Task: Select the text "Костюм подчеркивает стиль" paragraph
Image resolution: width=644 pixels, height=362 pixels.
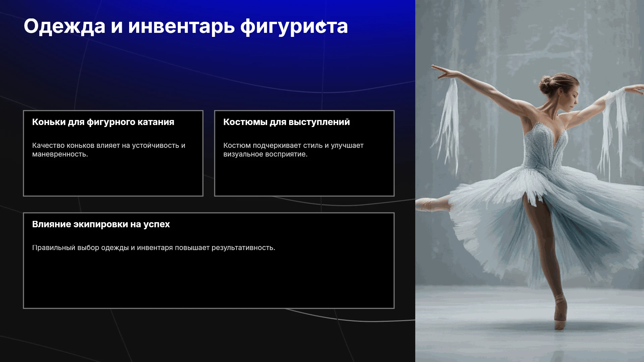Action: pos(293,150)
